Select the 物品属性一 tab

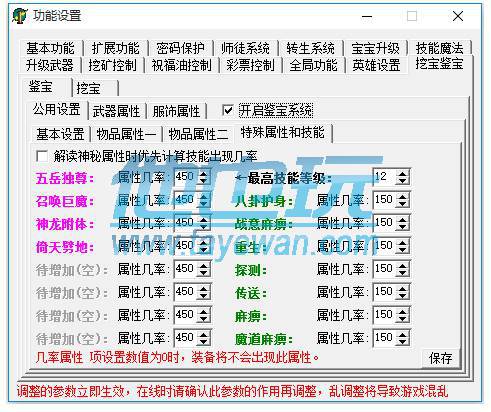click(126, 134)
